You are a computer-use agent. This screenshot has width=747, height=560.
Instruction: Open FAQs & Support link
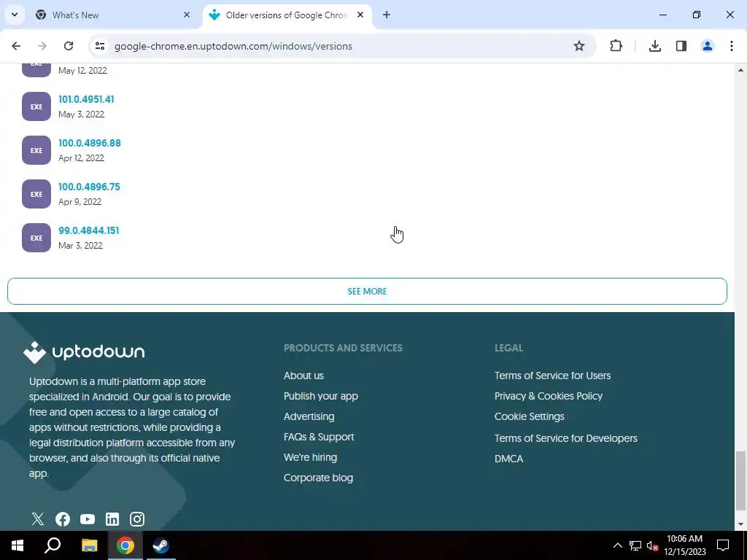(x=319, y=437)
